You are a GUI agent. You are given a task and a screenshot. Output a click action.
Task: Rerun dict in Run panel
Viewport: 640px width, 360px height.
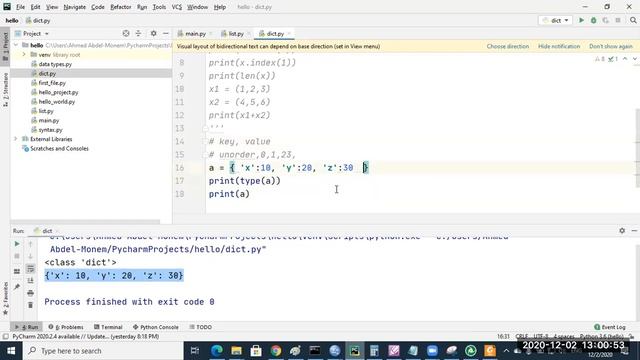17,244
